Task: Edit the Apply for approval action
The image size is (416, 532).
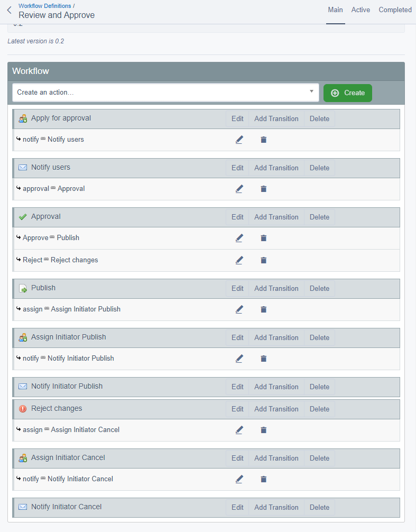Action: tap(237, 119)
